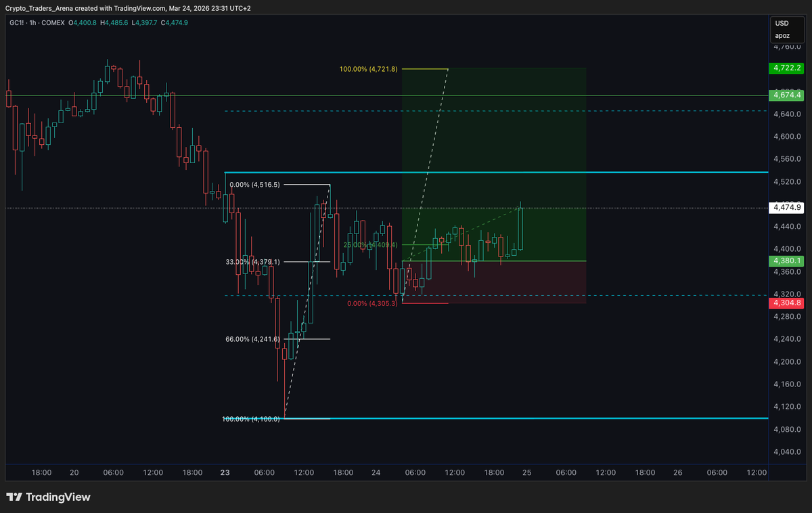Image resolution: width=812 pixels, height=513 pixels.
Task: Click the 4,040.0 price axis tick
Action: [x=788, y=452]
